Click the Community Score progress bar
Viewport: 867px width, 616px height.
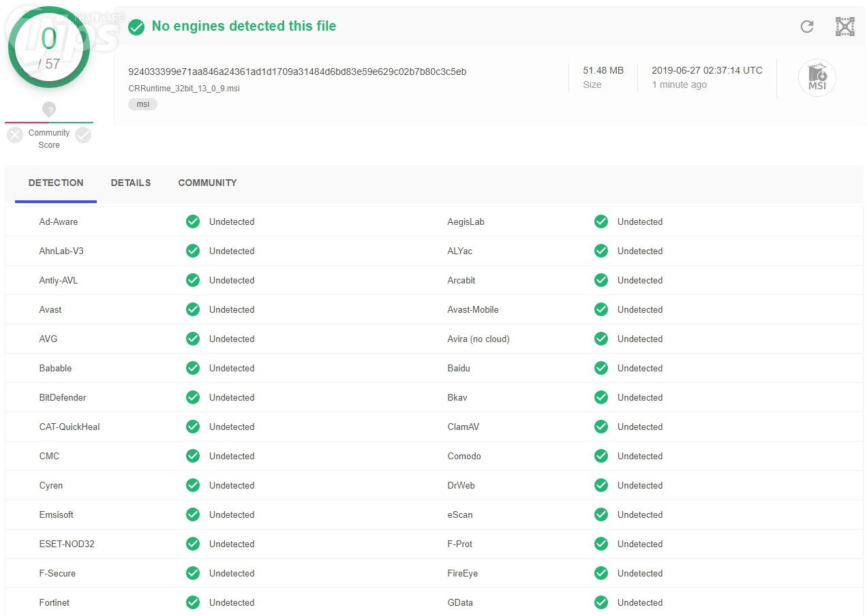49,123
